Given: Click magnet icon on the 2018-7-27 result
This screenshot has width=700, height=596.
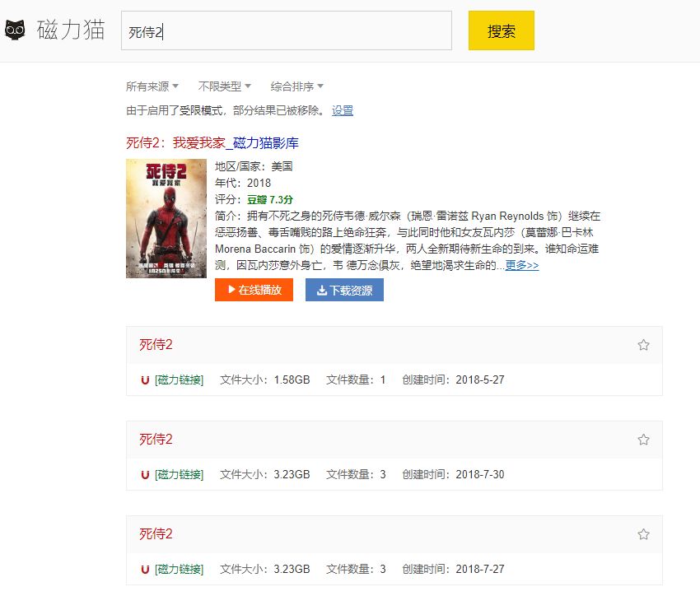Looking at the screenshot, I should (145, 570).
